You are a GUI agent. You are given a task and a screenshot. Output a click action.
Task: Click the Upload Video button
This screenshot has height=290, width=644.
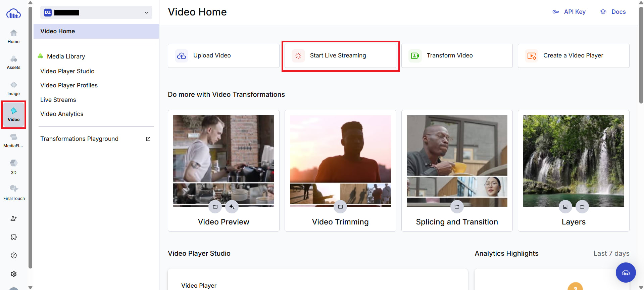pos(224,56)
